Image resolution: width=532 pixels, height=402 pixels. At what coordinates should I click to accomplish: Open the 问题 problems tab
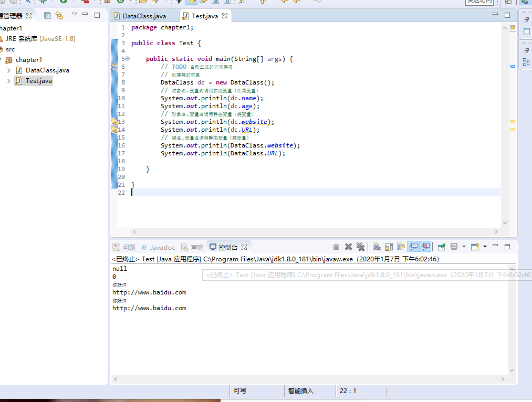124,247
